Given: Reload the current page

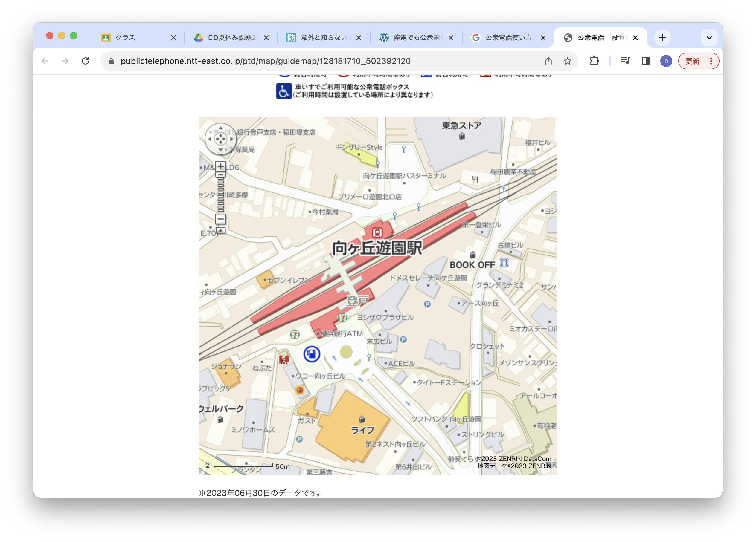Looking at the screenshot, I should [86, 61].
